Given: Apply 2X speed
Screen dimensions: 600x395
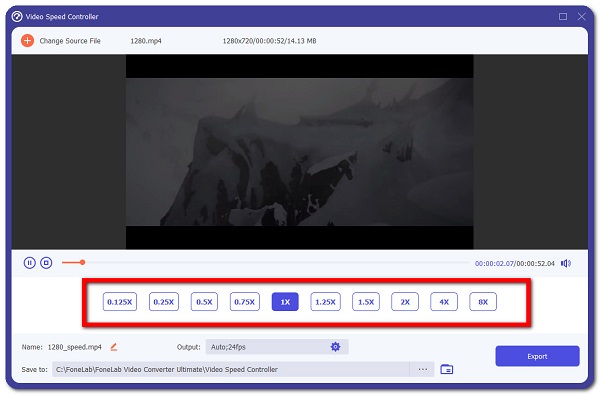Looking at the screenshot, I should coord(405,302).
